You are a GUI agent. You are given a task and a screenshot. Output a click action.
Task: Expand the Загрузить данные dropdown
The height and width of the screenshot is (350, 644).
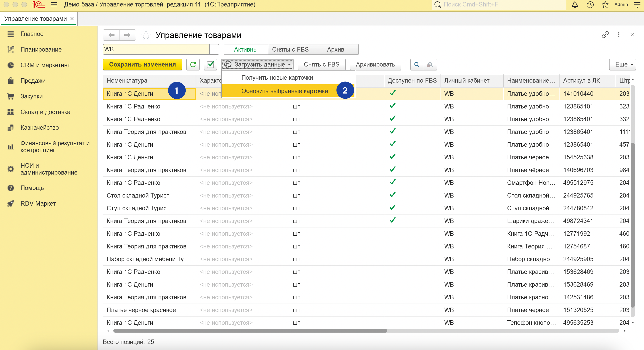(257, 65)
